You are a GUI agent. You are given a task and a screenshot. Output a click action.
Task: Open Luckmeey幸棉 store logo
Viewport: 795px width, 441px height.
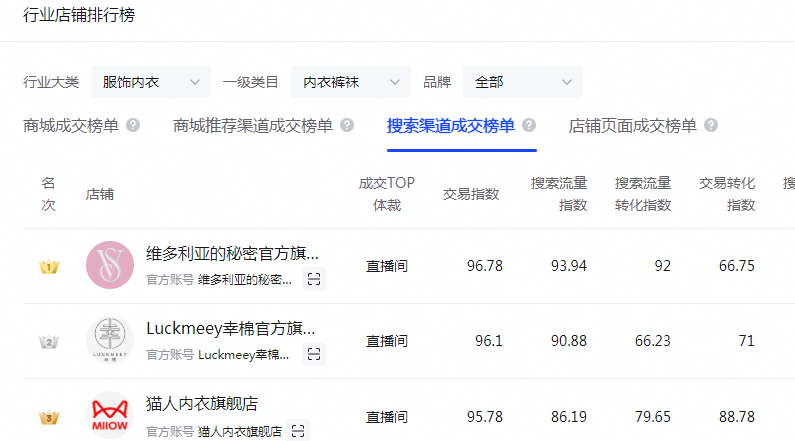click(x=110, y=340)
